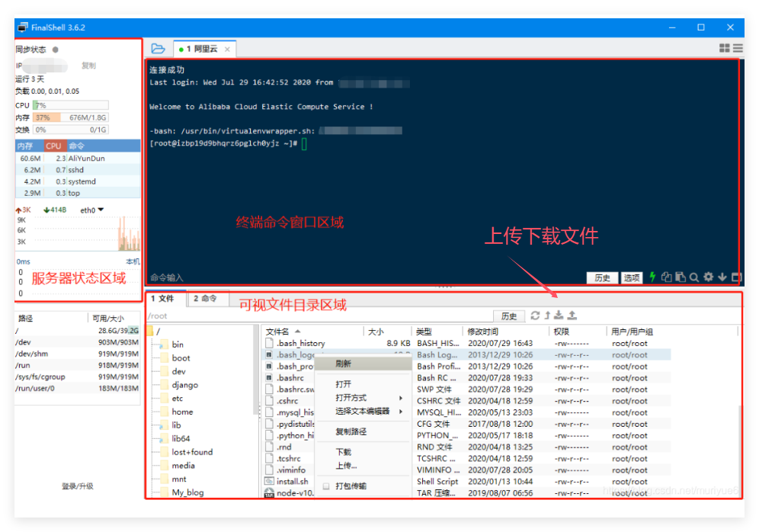Click the terminal paste icon
Viewport: 759px width, 532px height.
tap(681, 277)
